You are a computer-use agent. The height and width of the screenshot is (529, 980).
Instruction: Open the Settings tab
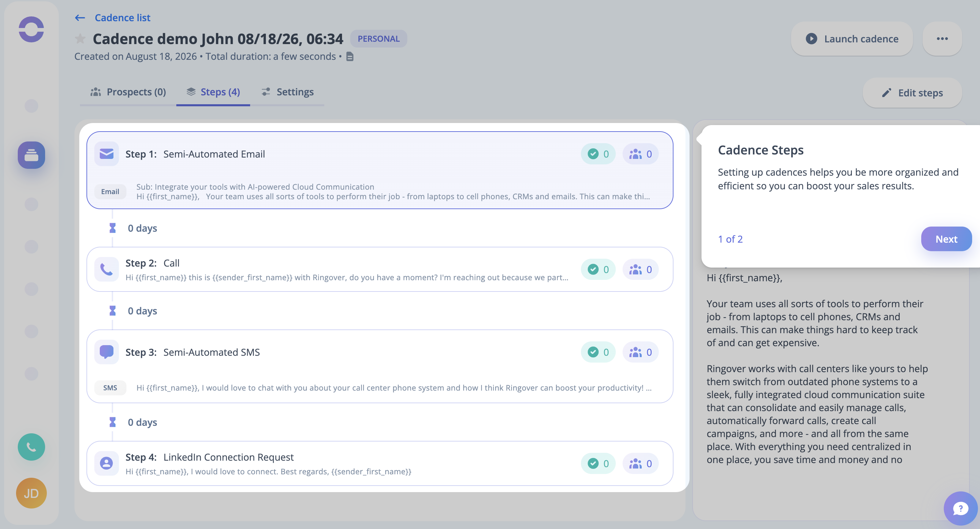coord(287,92)
